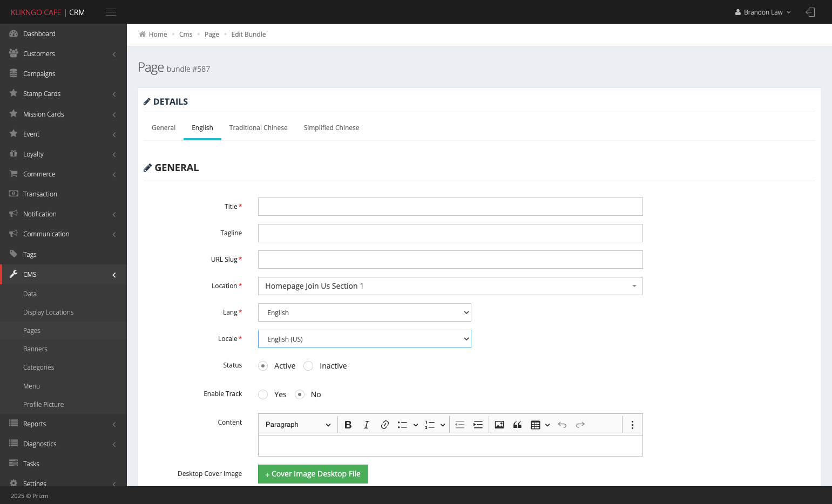Insert table in content editor
This screenshot has height=504, width=832.
(536, 425)
